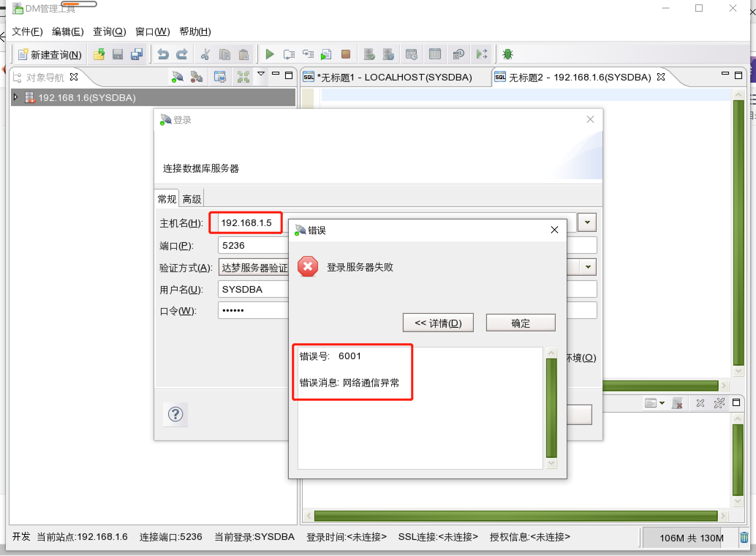Image resolution: width=756 pixels, height=556 pixels.
Task: Click the green Run query icon
Action: [269, 55]
